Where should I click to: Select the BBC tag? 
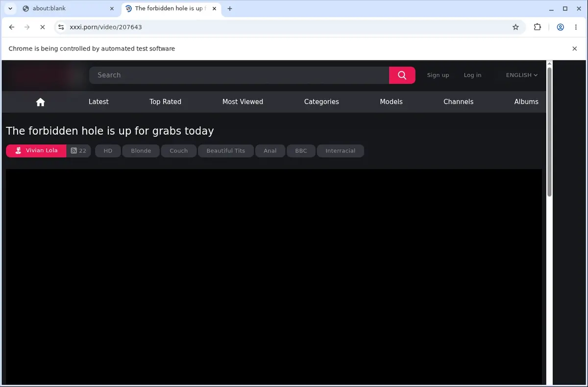pyautogui.click(x=301, y=151)
